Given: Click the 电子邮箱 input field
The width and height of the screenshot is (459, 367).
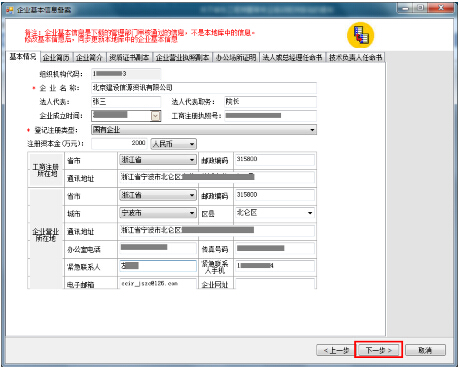Looking at the screenshot, I should (158, 284).
